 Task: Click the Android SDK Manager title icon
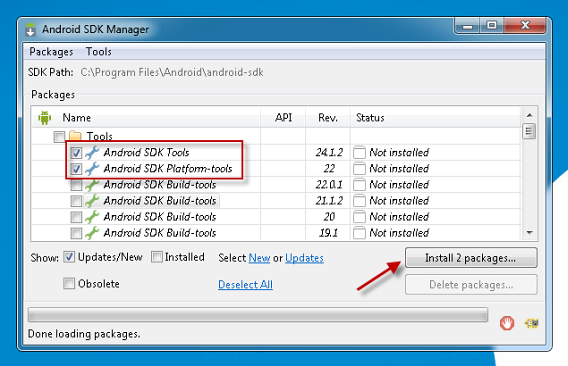coord(31,30)
